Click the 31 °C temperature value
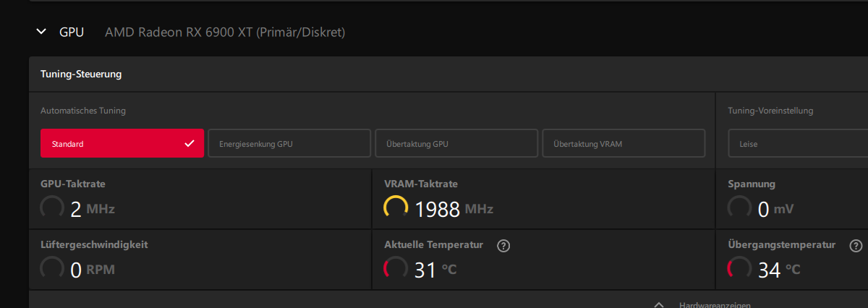Screen dimensions: 868x308 point(435,270)
